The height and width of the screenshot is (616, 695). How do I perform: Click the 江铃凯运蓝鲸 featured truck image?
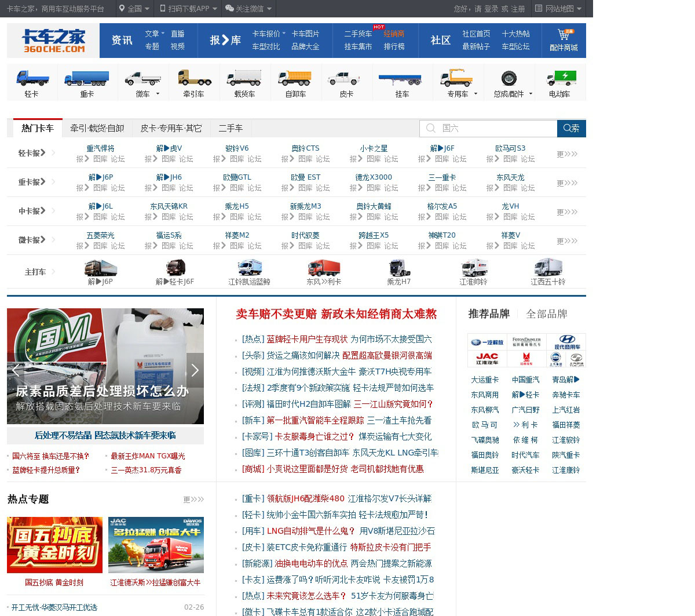tap(250, 267)
